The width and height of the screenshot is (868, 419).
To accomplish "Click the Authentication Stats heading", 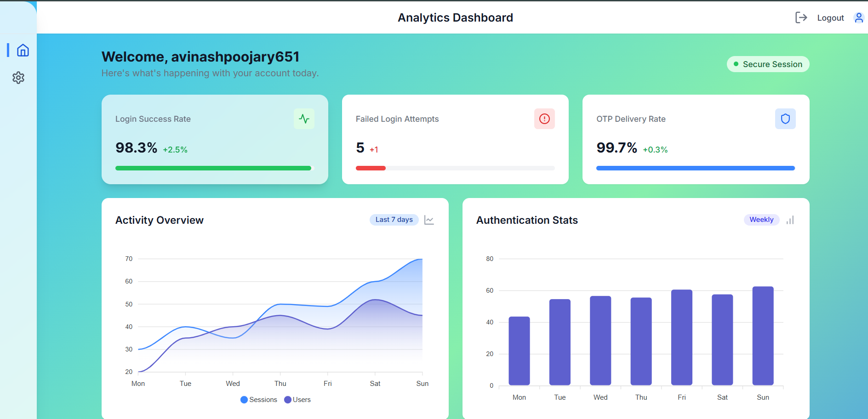I will pyautogui.click(x=527, y=220).
